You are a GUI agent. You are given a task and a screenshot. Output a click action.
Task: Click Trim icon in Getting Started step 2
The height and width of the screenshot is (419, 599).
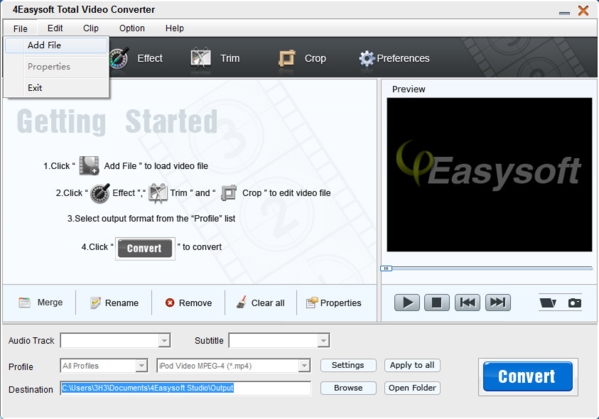[158, 193]
